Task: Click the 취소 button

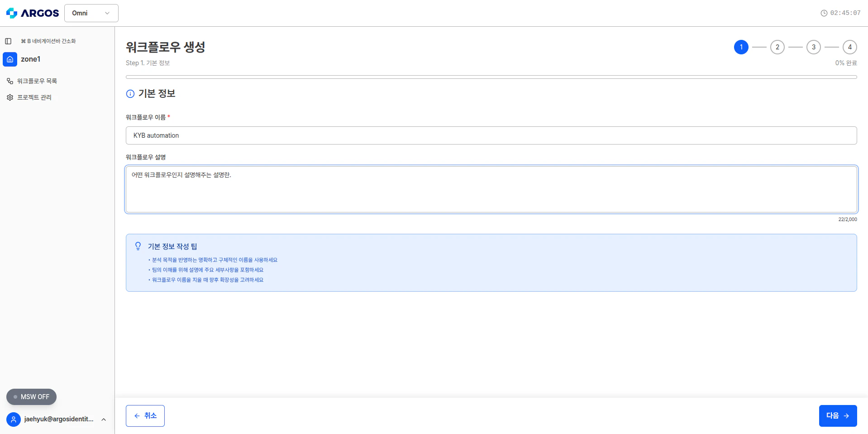Action: (145, 416)
